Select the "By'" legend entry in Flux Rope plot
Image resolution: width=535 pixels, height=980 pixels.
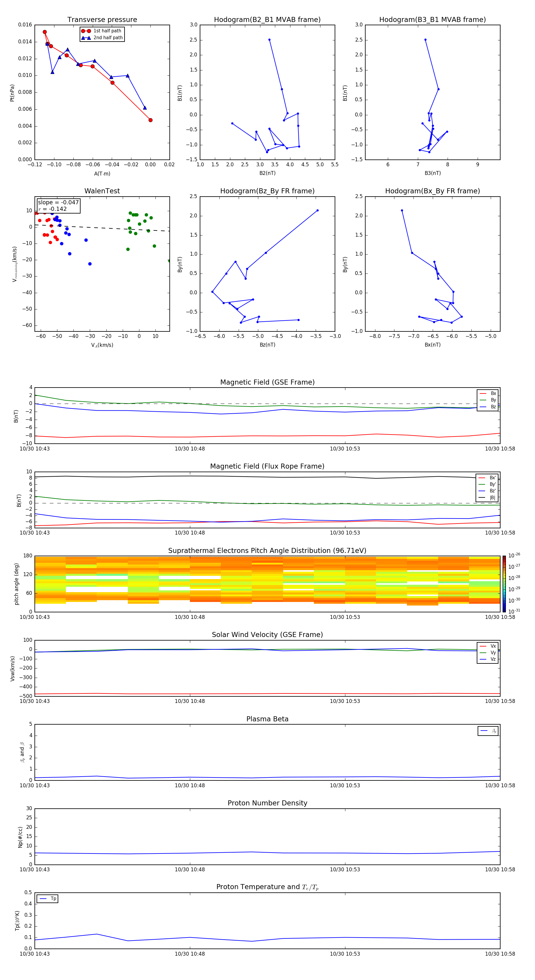pyautogui.click(x=487, y=484)
